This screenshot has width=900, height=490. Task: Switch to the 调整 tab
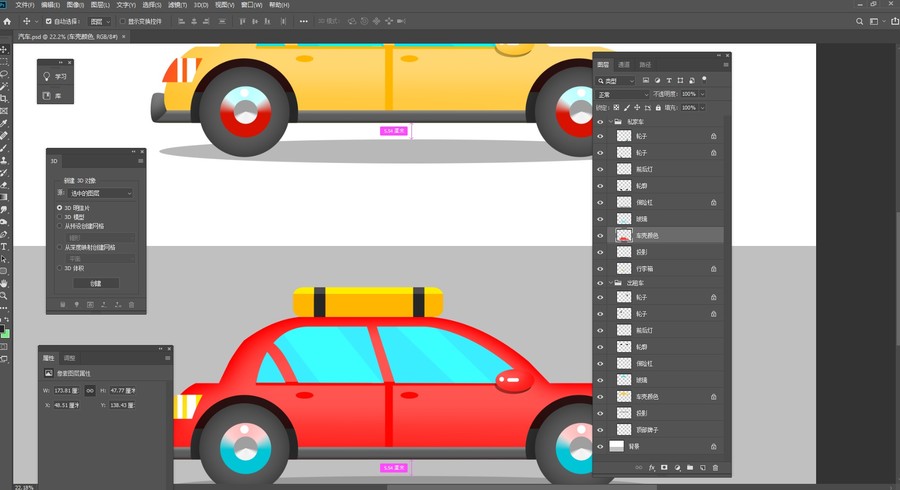69,358
